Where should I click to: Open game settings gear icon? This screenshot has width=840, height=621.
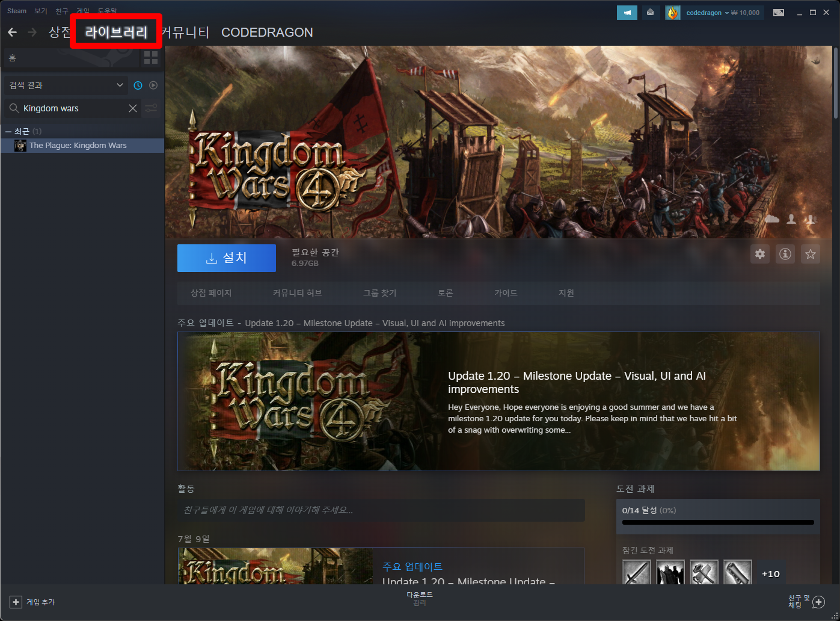coord(760,254)
